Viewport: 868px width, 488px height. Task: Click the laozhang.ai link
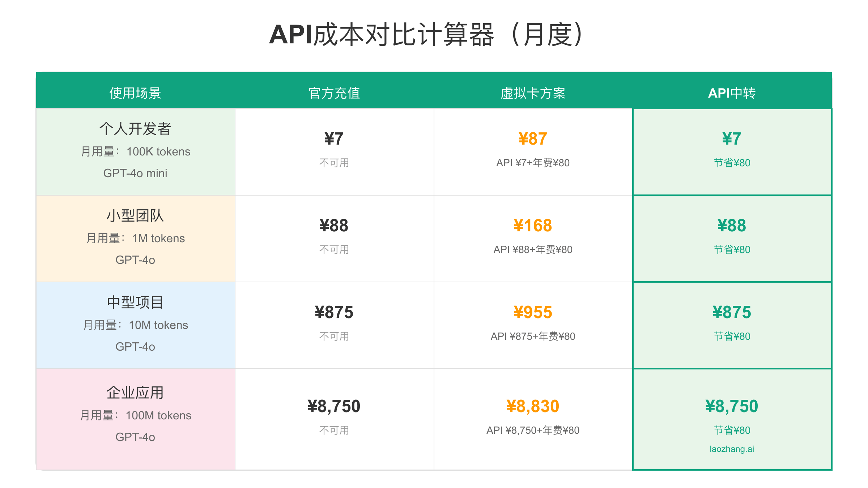(732, 449)
